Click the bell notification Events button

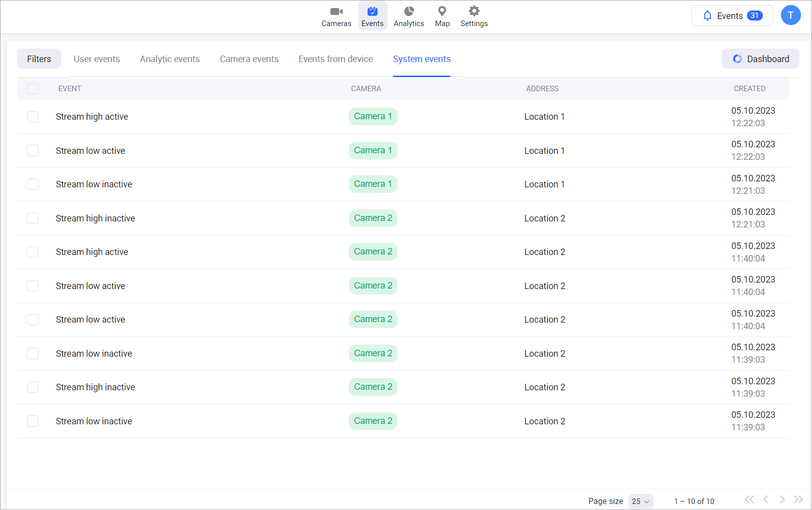732,16
